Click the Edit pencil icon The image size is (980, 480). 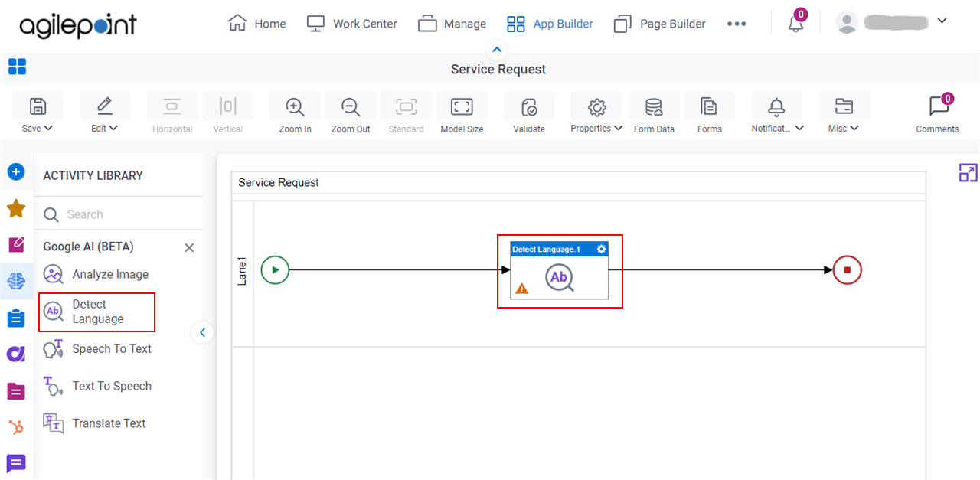[105, 106]
